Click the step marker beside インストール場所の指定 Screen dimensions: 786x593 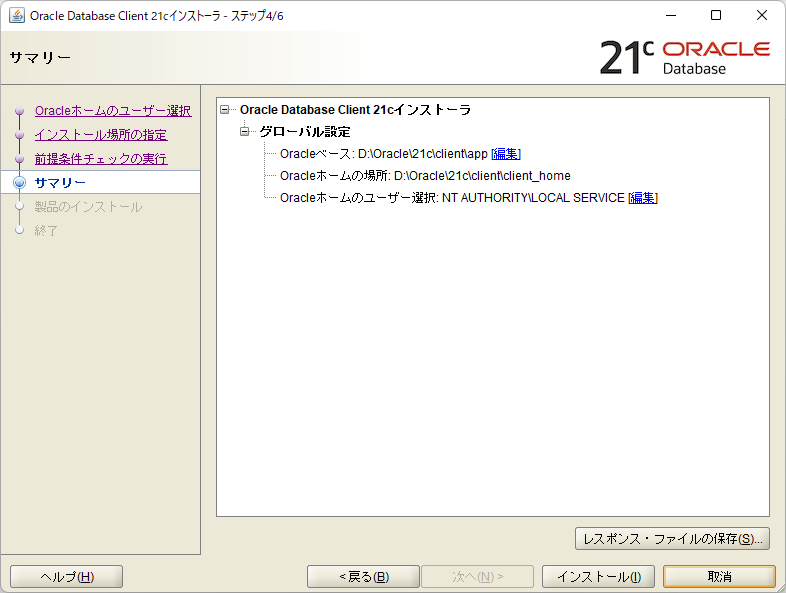pyautogui.click(x=20, y=134)
